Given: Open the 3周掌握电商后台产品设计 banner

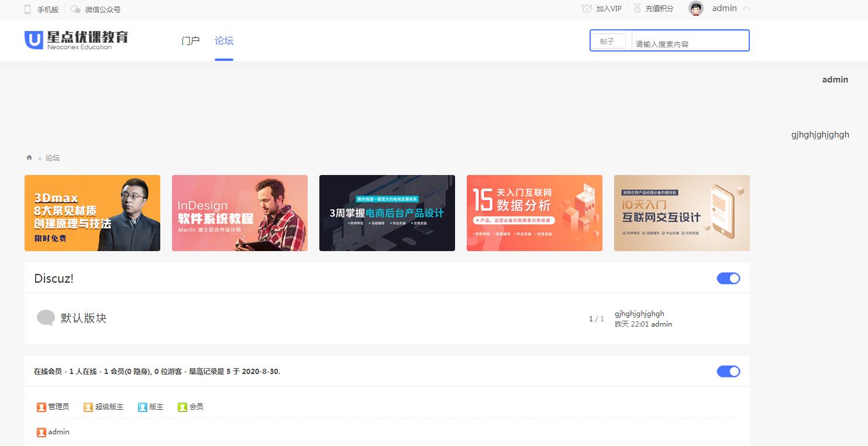Looking at the screenshot, I should click(387, 213).
